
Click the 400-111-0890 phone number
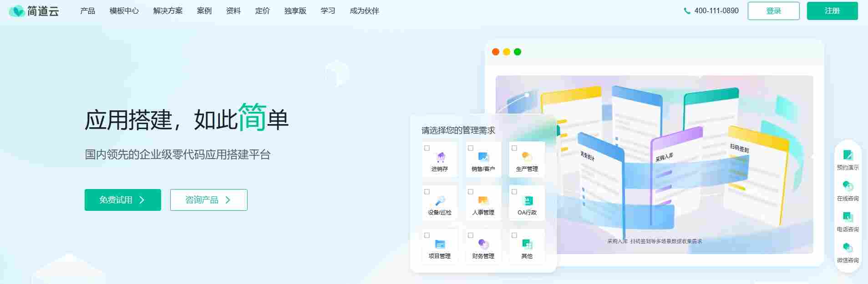pos(716,11)
